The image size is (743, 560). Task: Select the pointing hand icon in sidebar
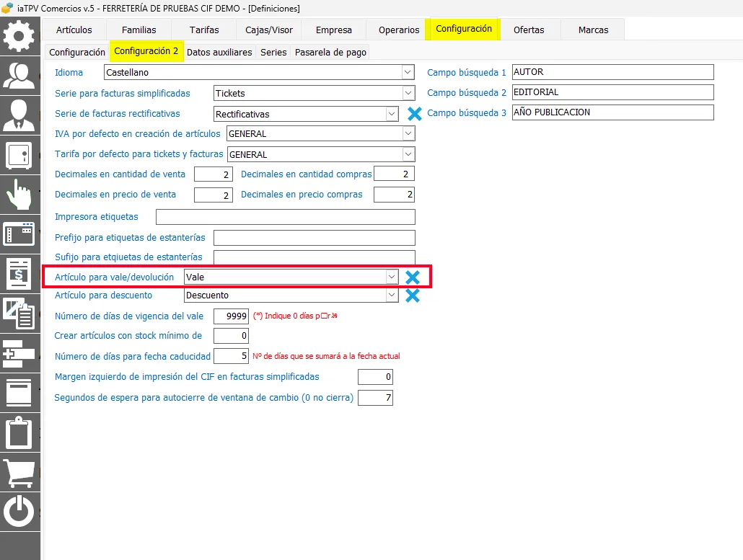(x=19, y=195)
